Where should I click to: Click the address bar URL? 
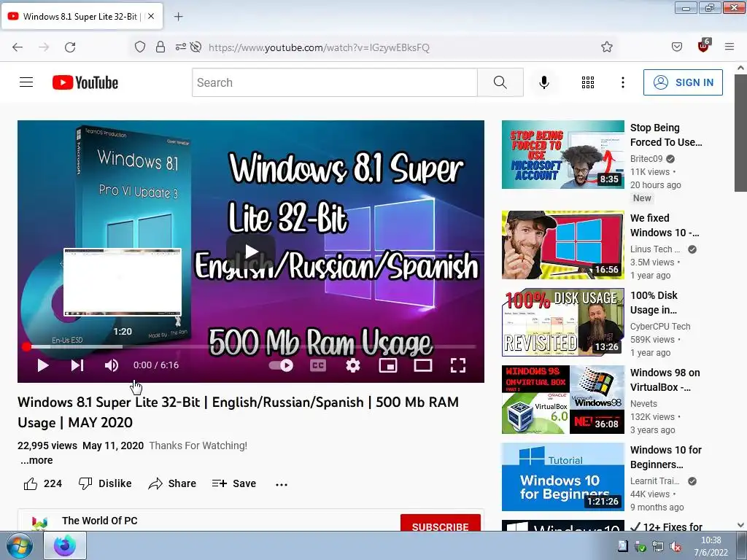pyautogui.click(x=319, y=47)
